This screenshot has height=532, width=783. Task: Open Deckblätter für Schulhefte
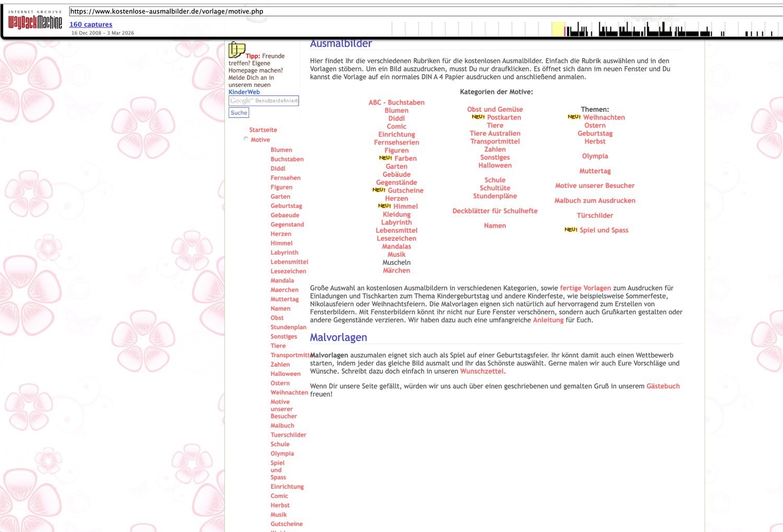point(495,211)
